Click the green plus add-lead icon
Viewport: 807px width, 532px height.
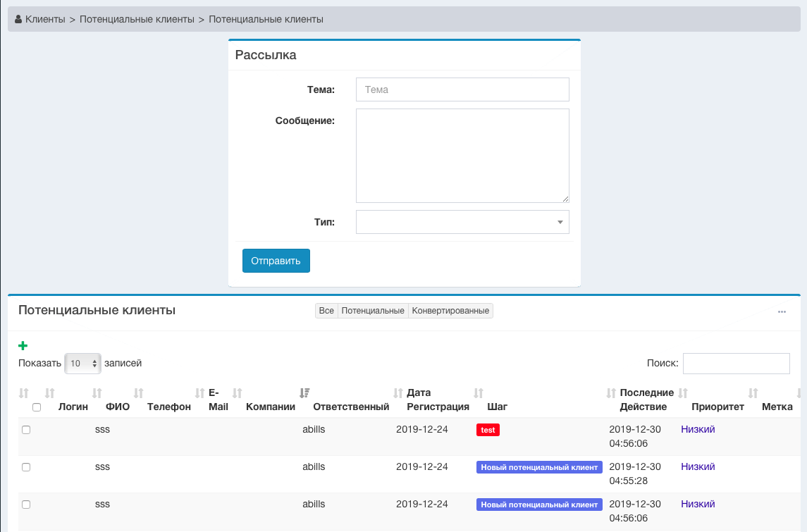pyautogui.click(x=23, y=345)
